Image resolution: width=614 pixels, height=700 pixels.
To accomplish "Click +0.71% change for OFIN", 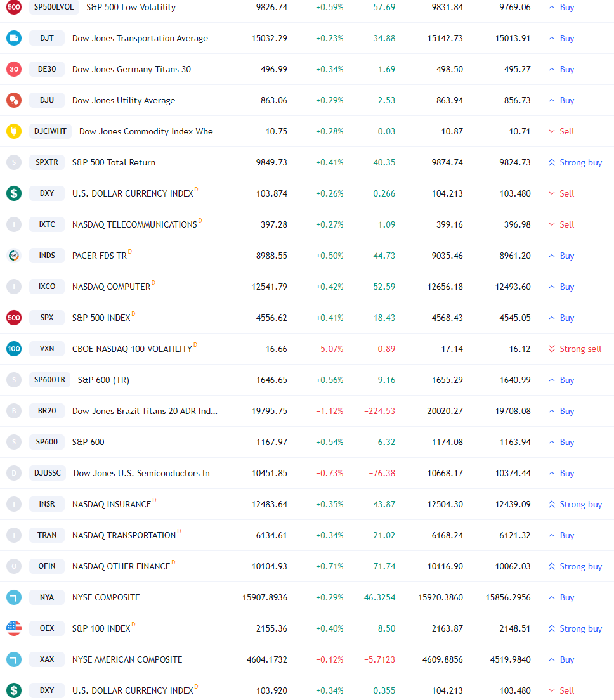I will 330,566.
